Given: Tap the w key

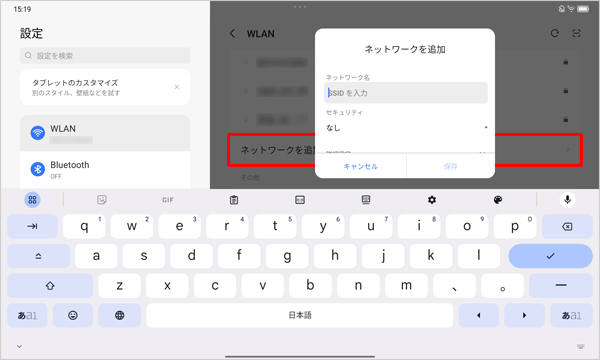Looking at the screenshot, I should pos(132,226).
